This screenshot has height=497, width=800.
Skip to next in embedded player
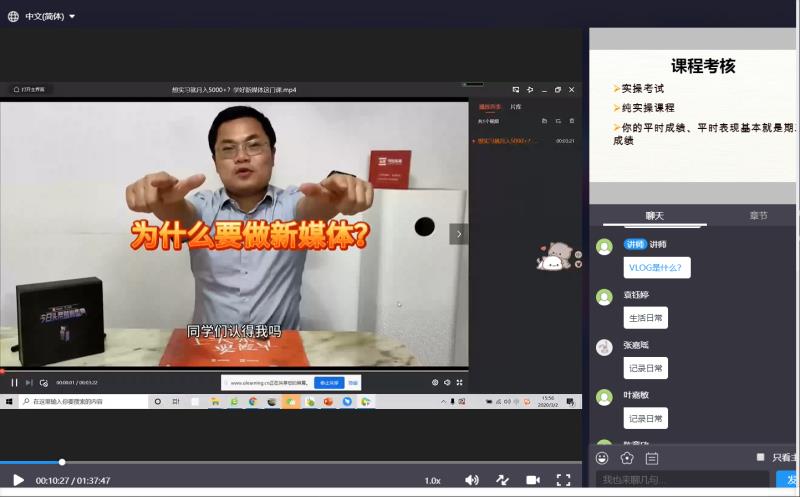pyautogui.click(x=29, y=382)
